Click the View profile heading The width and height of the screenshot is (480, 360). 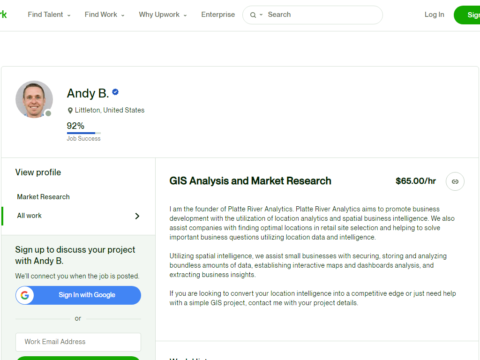(38, 172)
